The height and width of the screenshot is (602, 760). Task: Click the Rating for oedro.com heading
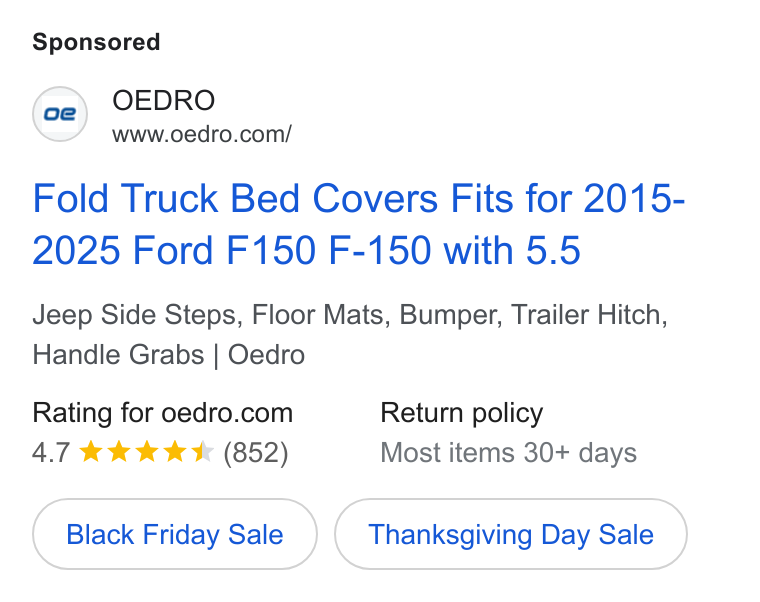click(163, 413)
